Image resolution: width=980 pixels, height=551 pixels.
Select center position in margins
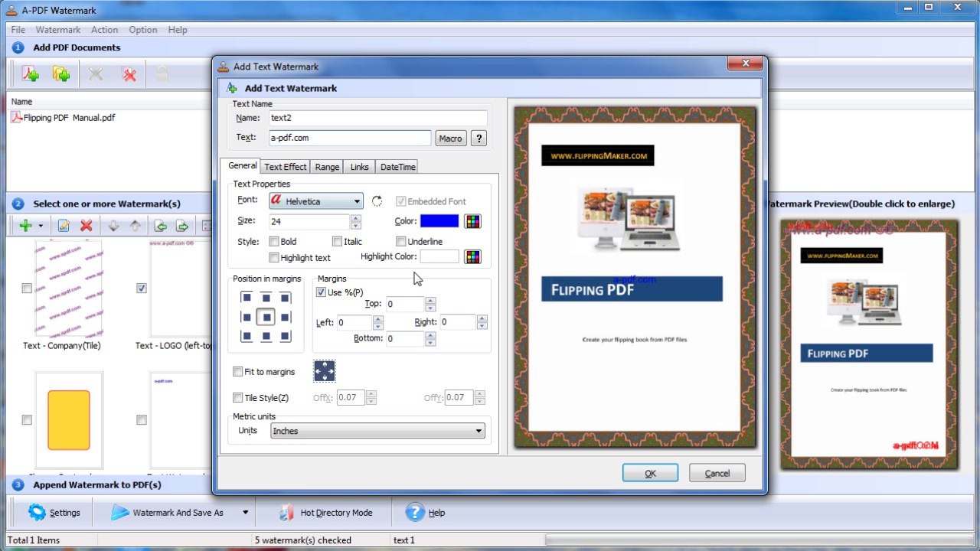(266, 317)
